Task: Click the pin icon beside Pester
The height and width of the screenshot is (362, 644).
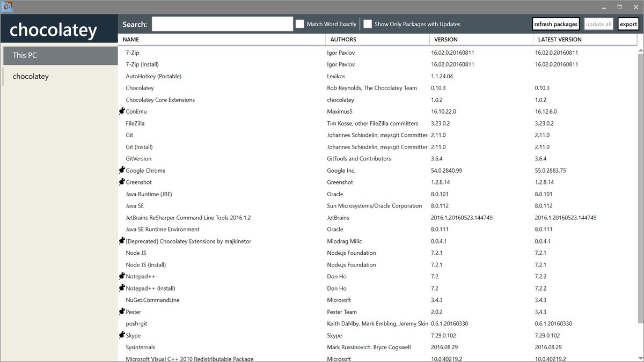Action: point(122,312)
